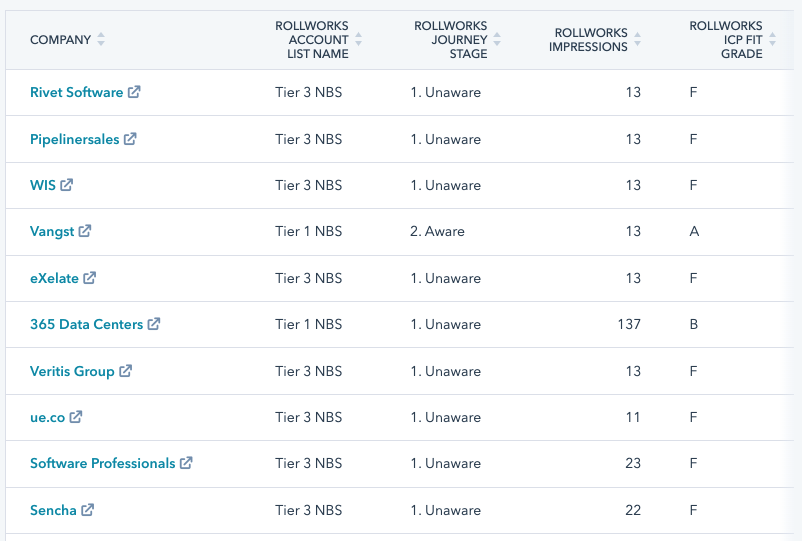Image resolution: width=802 pixels, height=541 pixels.
Task: Click WIS row's 1. Unaware stage
Action: [445, 185]
